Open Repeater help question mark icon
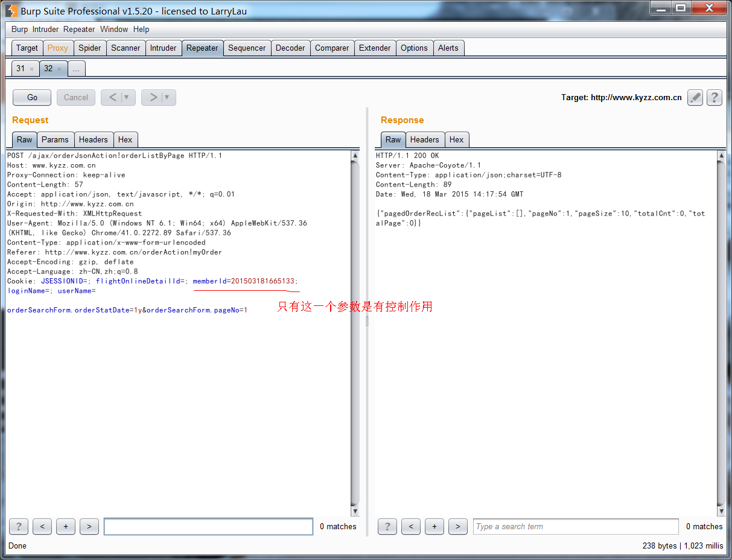 pyautogui.click(x=714, y=97)
